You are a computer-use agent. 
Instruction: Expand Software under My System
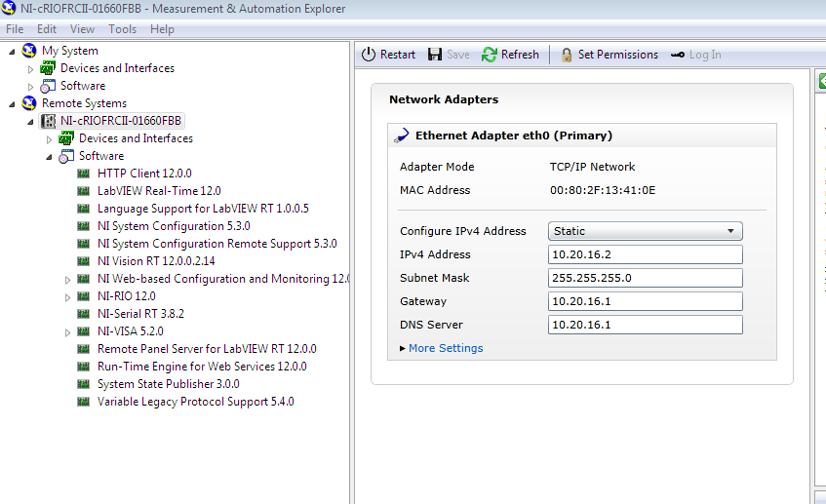[x=30, y=87]
